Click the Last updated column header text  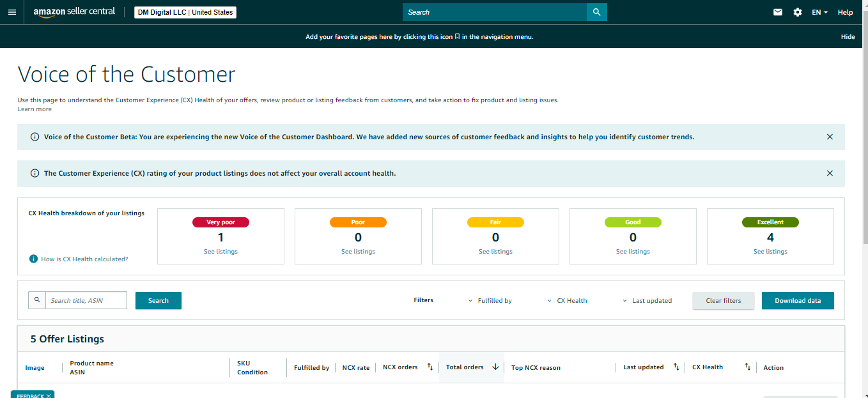(x=644, y=367)
